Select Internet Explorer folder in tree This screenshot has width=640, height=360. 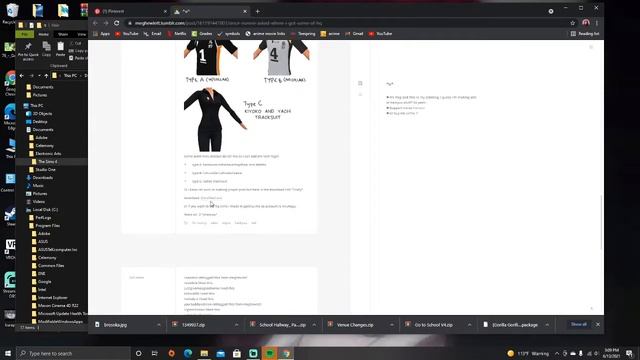coord(49,298)
